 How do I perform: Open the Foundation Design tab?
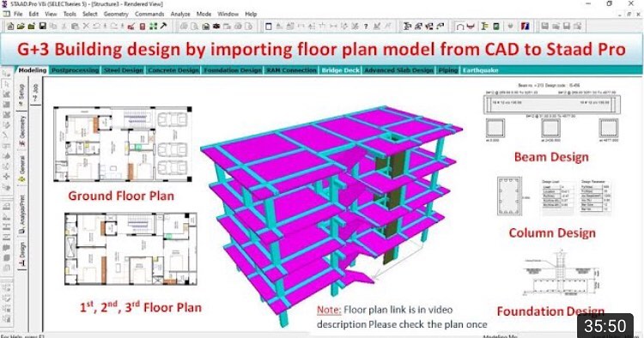pyautogui.click(x=233, y=70)
